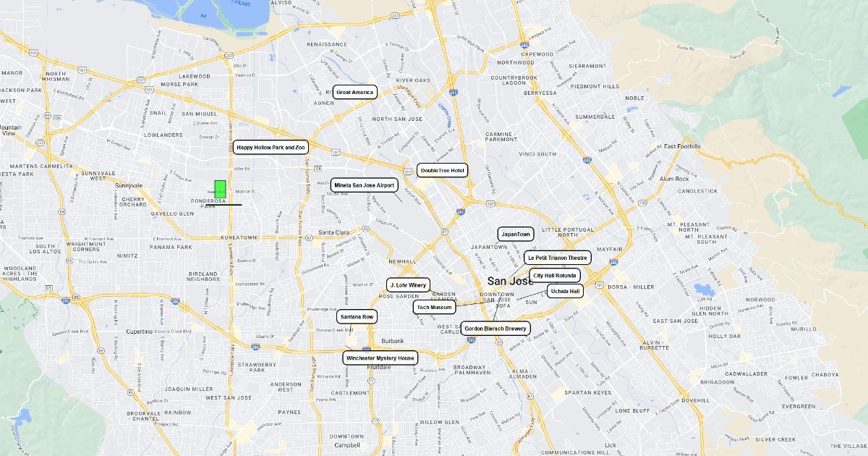Open the City Hall Rotunda label
Image resolution: width=868 pixels, height=456 pixels.
555,275
